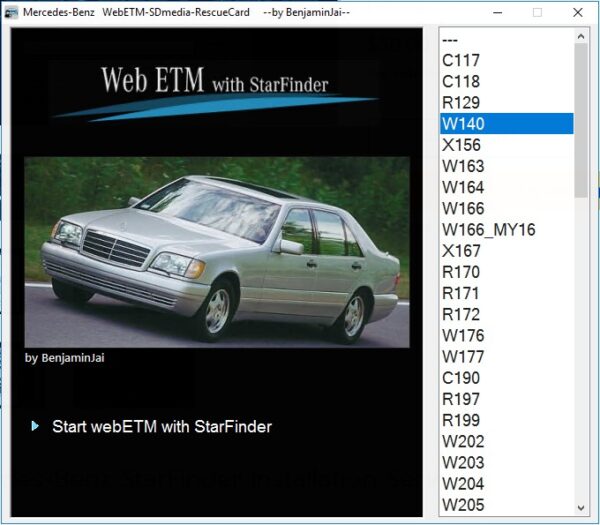Pick R199 in the model list

click(x=507, y=420)
